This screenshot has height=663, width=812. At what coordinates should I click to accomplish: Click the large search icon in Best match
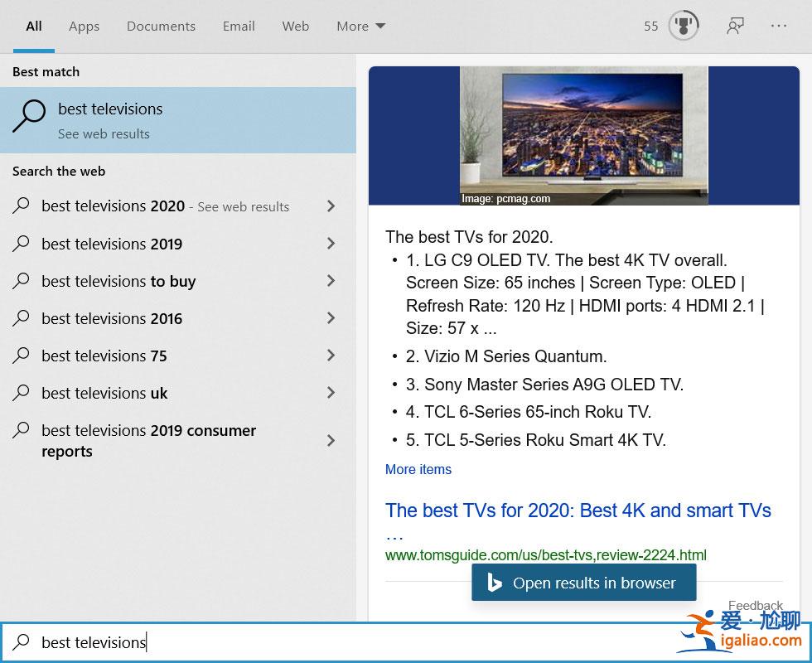tap(29, 117)
